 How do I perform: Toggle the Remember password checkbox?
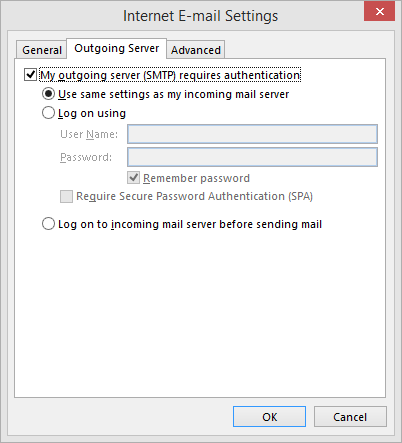coord(133,178)
